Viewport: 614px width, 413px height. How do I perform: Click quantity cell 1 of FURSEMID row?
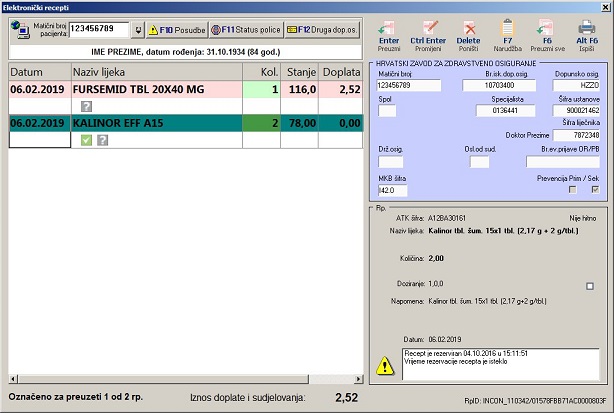tap(262, 89)
